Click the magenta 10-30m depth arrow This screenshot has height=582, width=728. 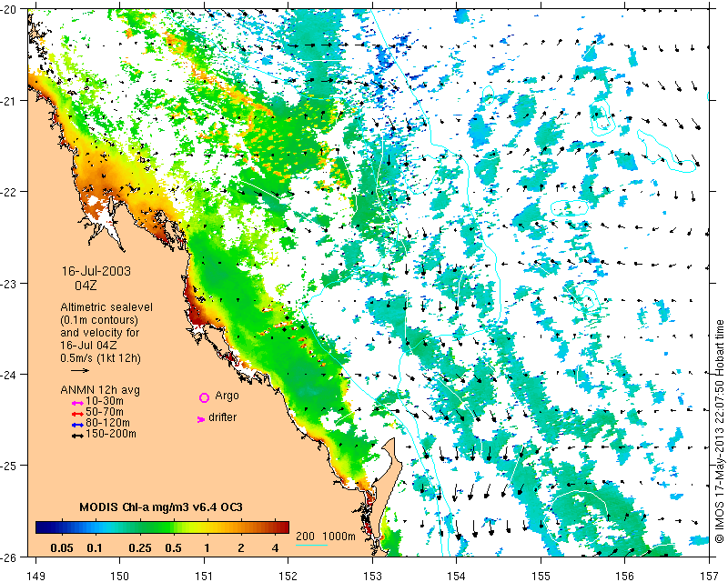click(x=77, y=403)
